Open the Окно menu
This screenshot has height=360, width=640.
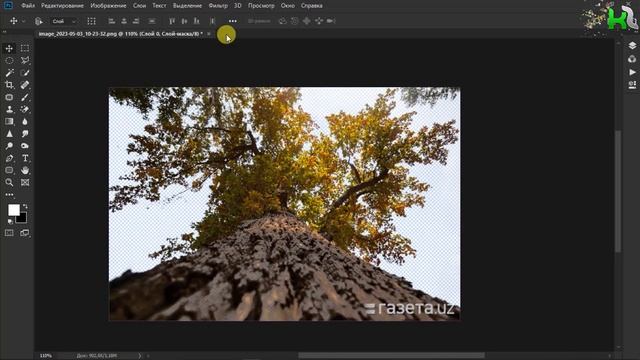click(288, 6)
